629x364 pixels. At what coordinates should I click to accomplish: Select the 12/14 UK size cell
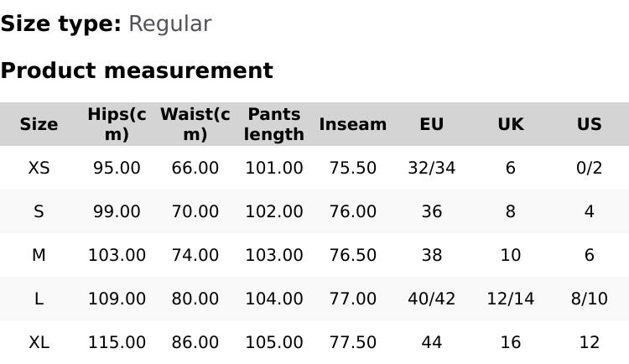tap(511, 299)
